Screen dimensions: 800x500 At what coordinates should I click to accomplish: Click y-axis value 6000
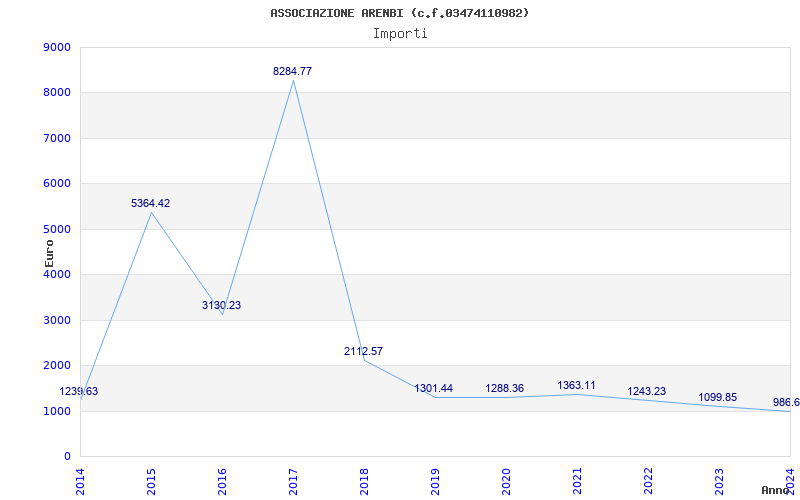57,184
